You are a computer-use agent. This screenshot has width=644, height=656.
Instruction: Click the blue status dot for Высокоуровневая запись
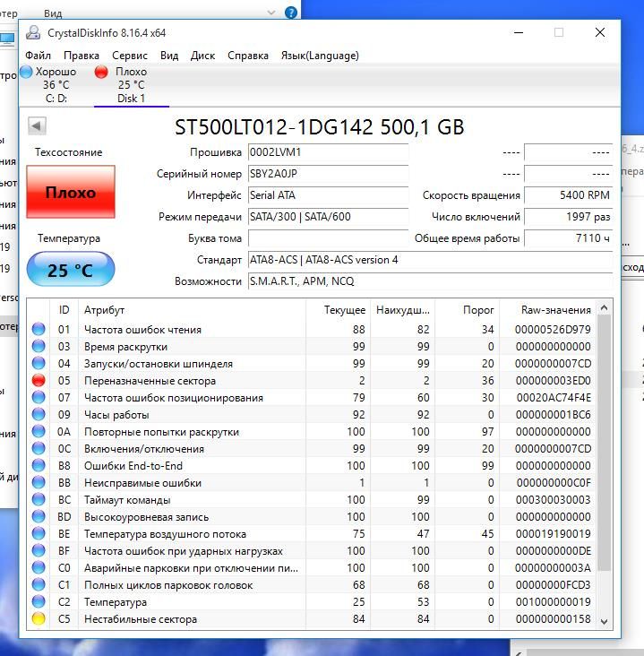tap(39, 517)
